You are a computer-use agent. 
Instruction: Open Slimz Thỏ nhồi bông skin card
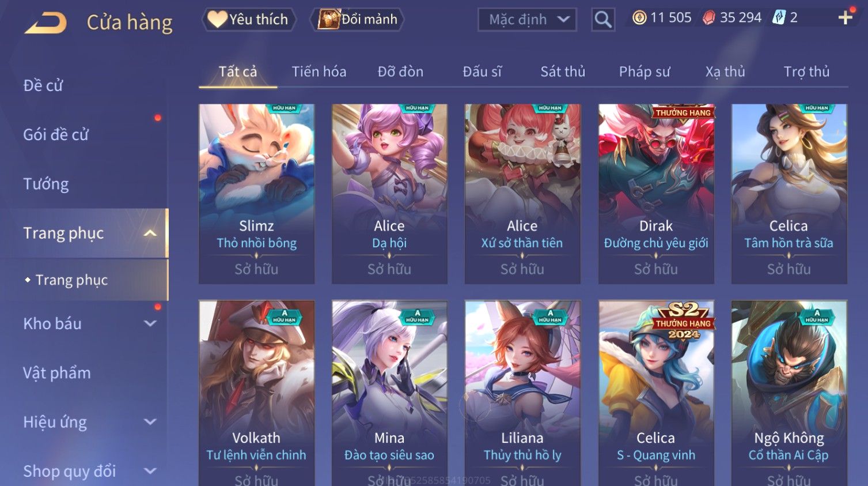[256, 194]
